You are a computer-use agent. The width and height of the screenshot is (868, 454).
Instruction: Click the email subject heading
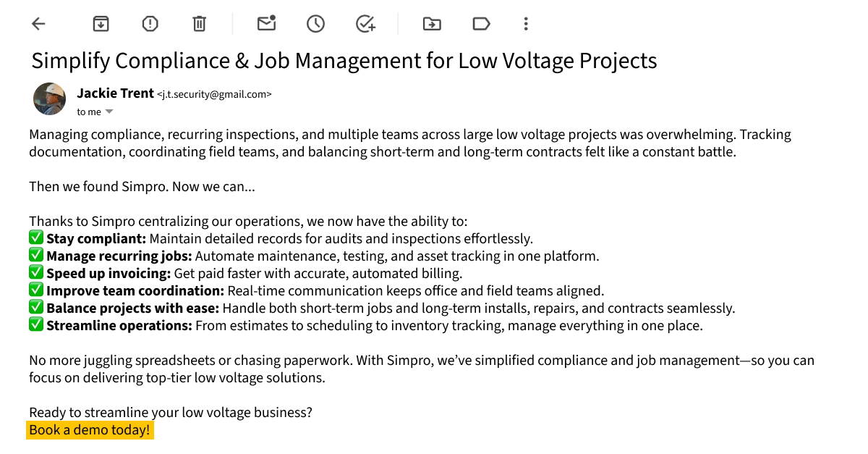[x=344, y=60]
